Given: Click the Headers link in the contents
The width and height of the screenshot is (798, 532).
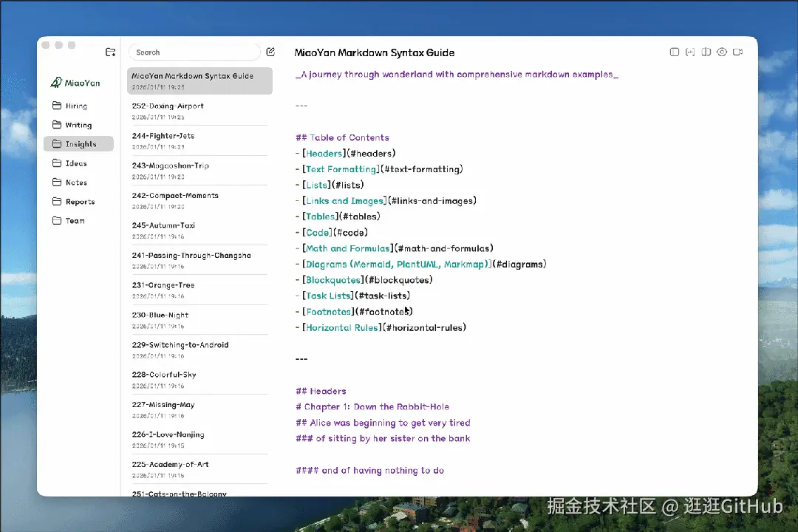Looking at the screenshot, I should (324, 153).
